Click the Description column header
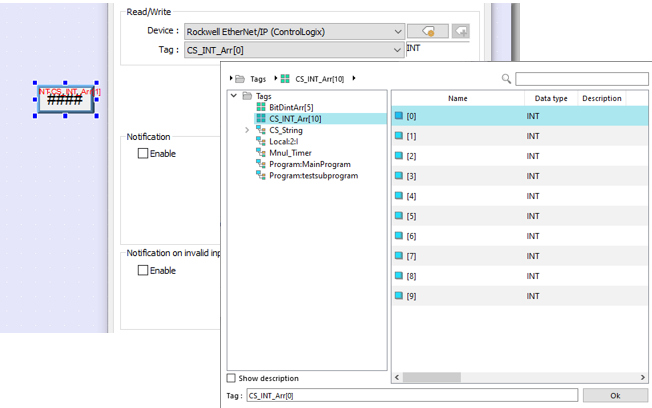The image size is (652, 408). tap(602, 99)
